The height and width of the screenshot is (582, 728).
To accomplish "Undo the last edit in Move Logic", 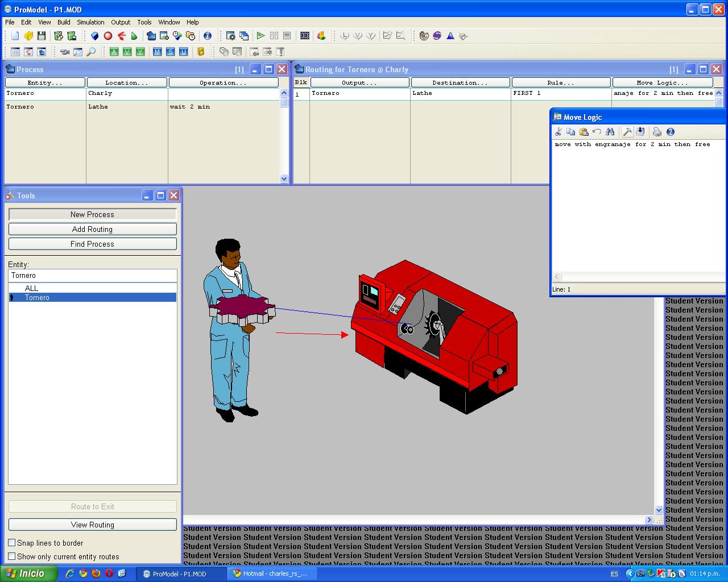I will [597, 131].
